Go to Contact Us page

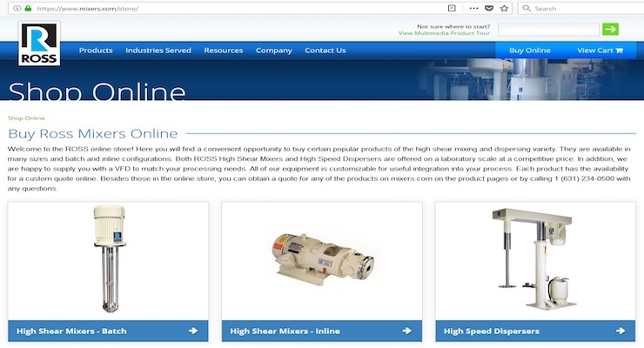(325, 50)
